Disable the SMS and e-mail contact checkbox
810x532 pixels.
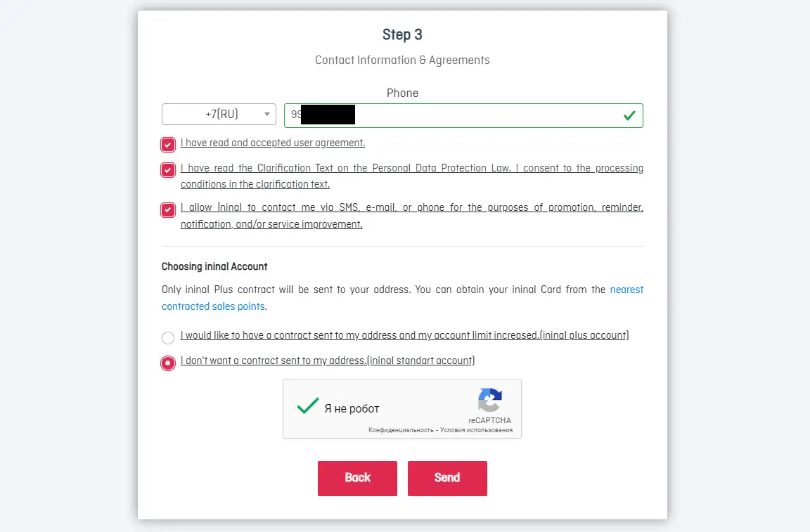click(x=168, y=209)
